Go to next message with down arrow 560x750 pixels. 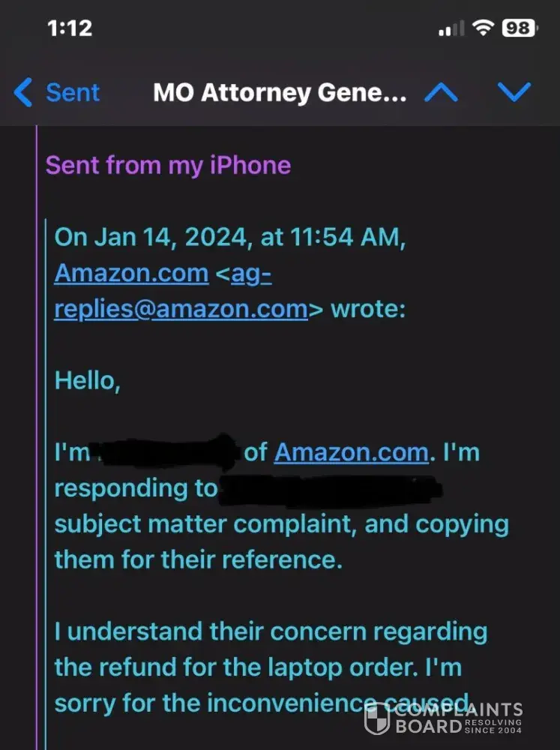coord(514,92)
